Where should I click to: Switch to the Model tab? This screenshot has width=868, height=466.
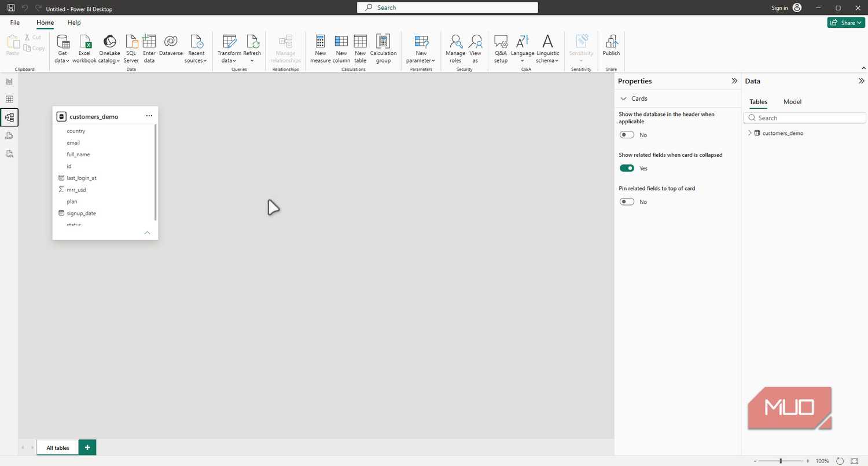792,102
